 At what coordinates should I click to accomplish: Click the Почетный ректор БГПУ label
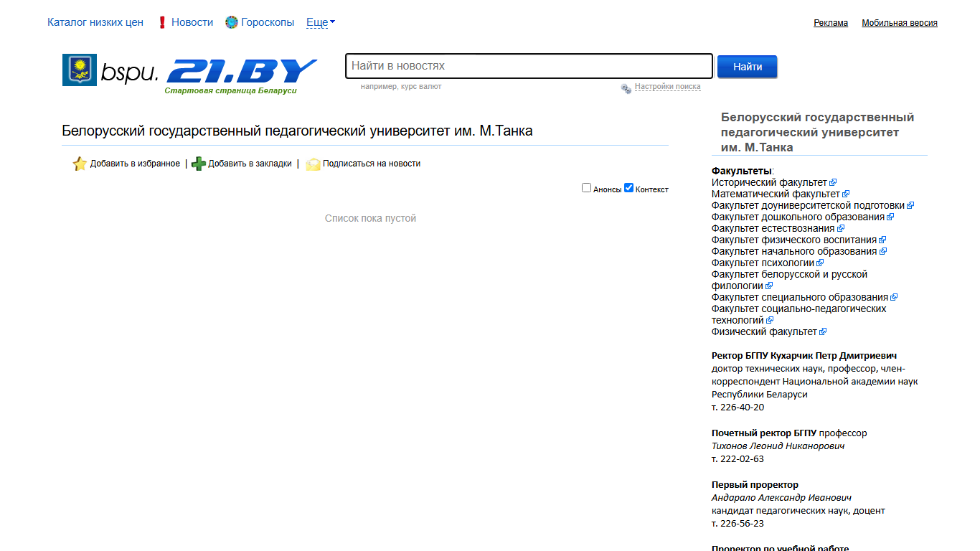(x=764, y=433)
